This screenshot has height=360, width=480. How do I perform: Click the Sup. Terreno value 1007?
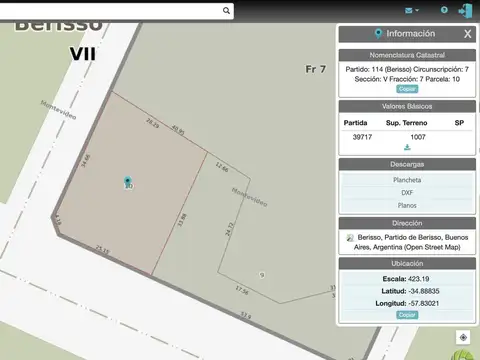pos(418,137)
